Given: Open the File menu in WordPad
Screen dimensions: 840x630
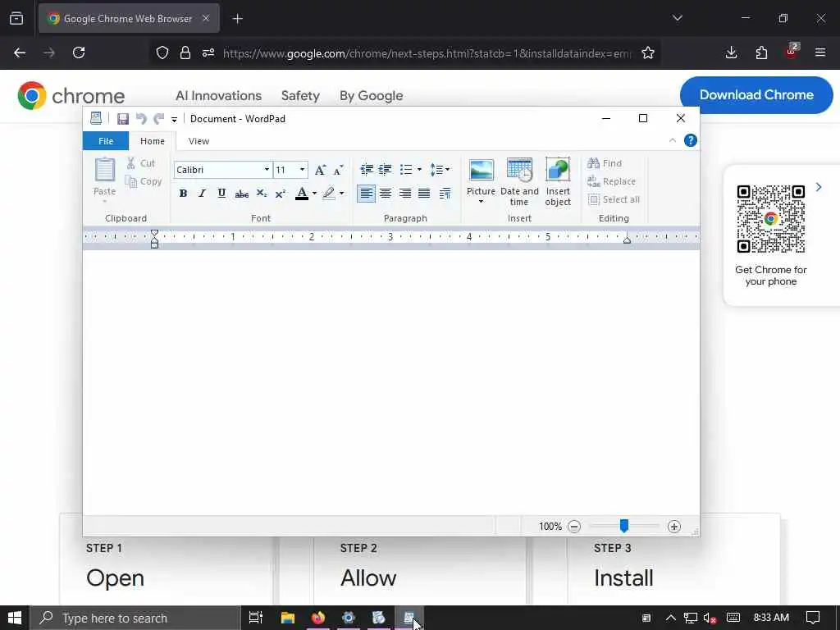Looking at the screenshot, I should (106, 141).
